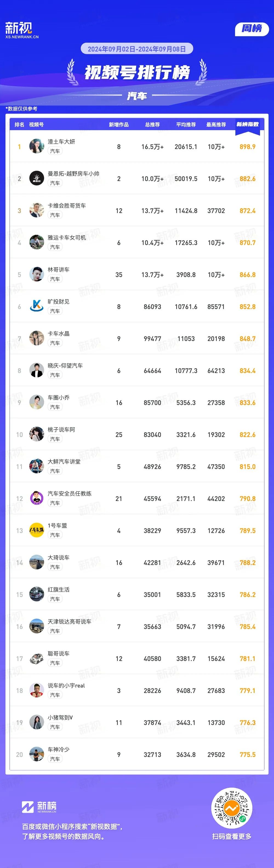This screenshot has height=868, width=274.
Task: Sort by the 总推荐 column header
Action: click(x=153, y=125)
